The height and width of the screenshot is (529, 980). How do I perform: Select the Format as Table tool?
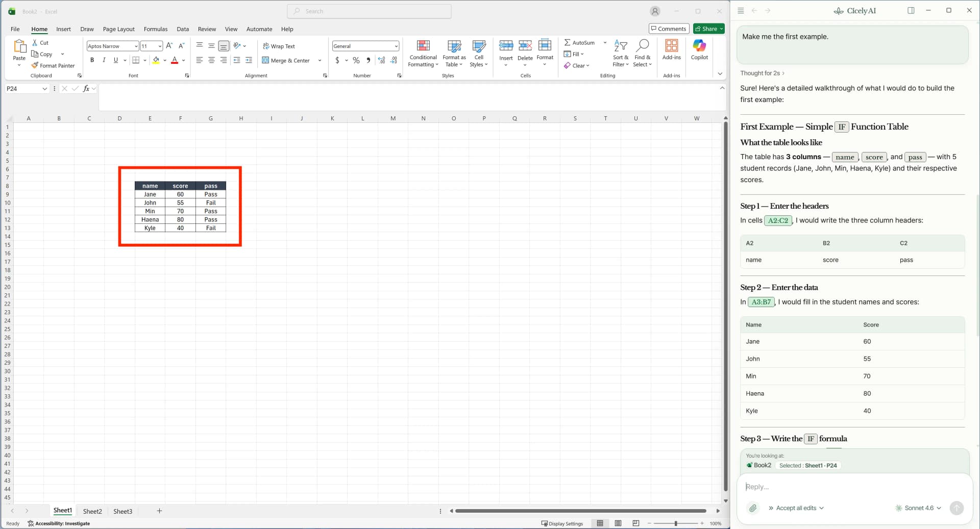click(454, 53)
